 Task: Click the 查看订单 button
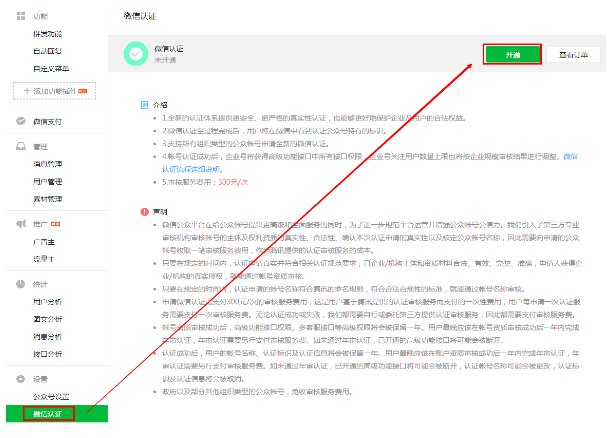[573, 55]
